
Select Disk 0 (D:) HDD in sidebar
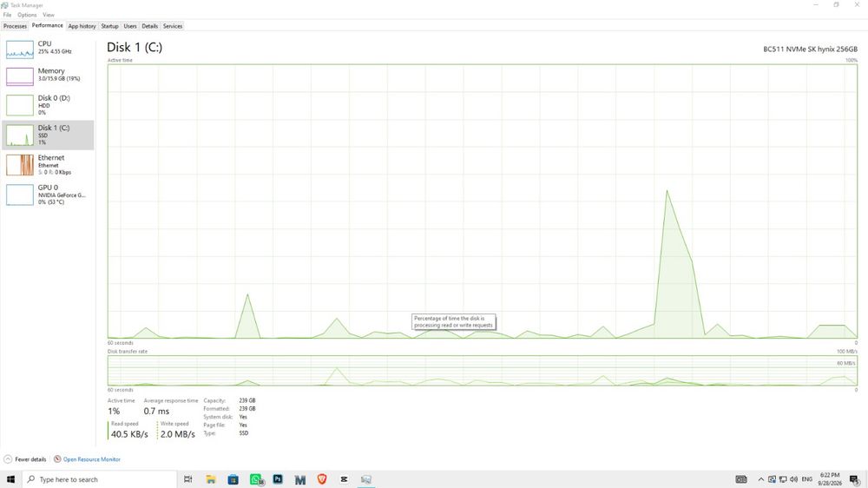coord(48,105)
